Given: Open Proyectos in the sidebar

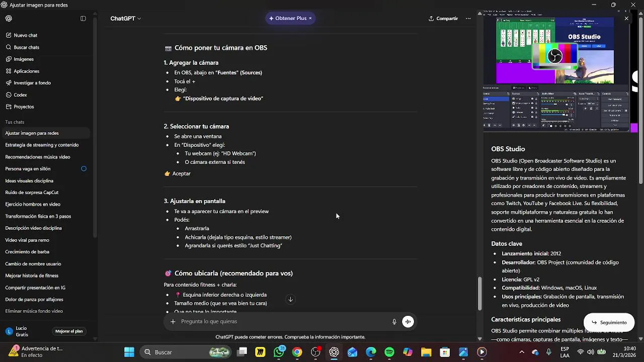Looking at the screenshot, I should [24, 107].
